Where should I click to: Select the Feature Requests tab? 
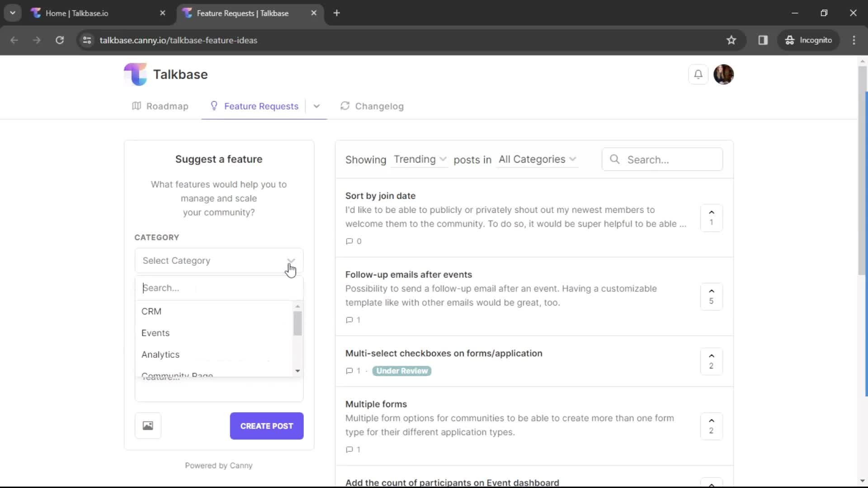[260, 106]
